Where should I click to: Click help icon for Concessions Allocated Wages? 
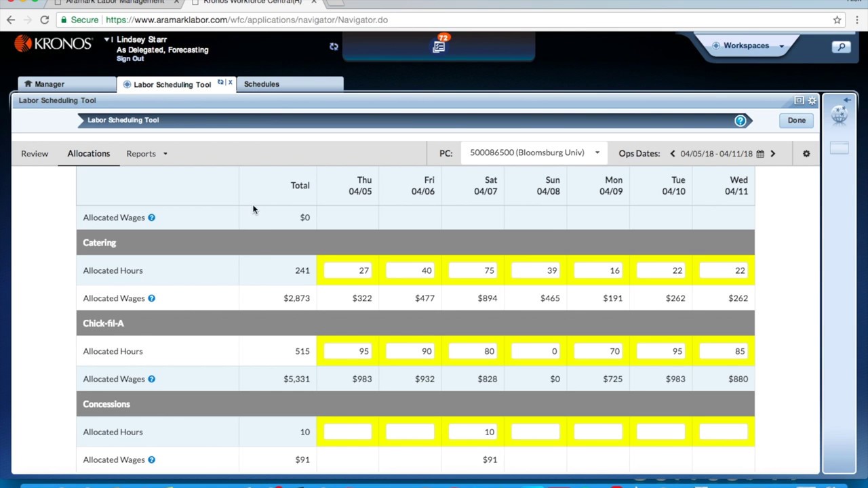151,460
